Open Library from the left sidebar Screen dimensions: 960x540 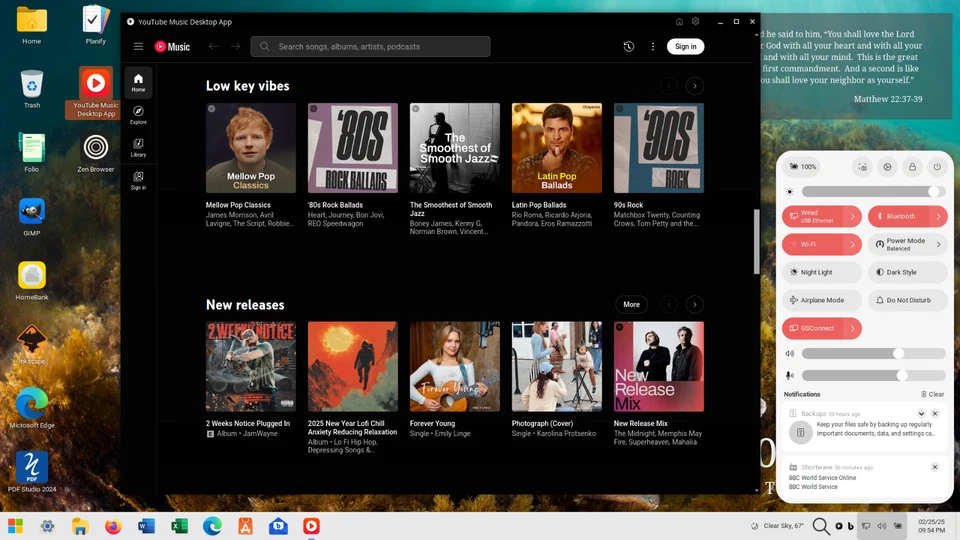(x=138, y=148)
